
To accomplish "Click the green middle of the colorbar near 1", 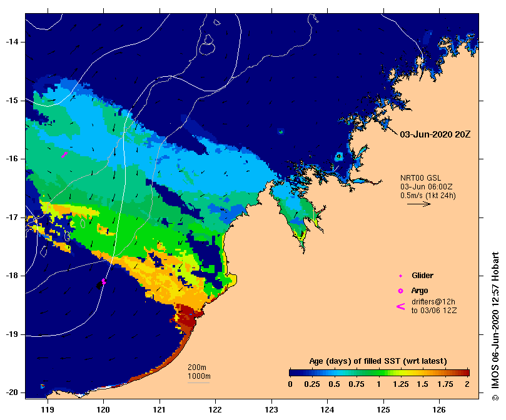I will coord(379,373).
